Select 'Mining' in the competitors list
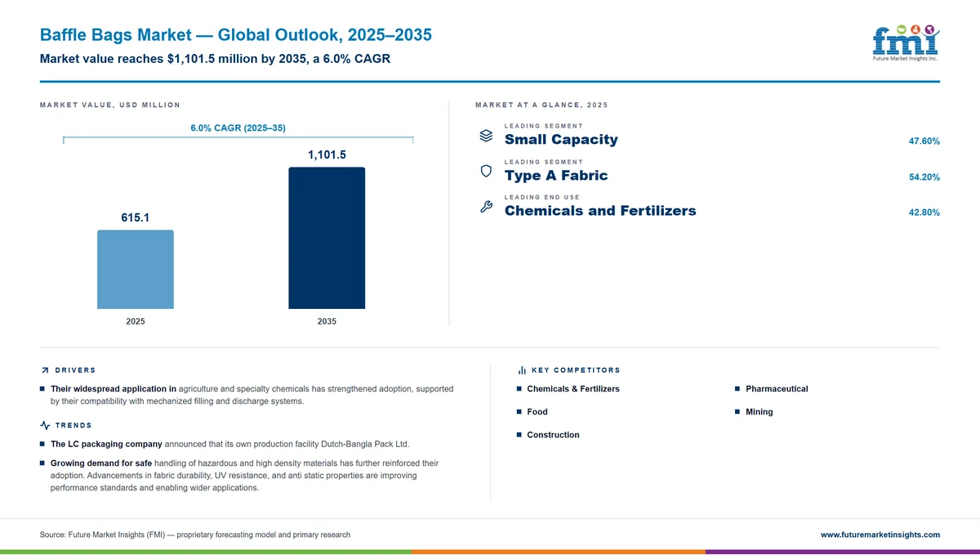This screenshot has width=980, height=555. click(759, 412)
